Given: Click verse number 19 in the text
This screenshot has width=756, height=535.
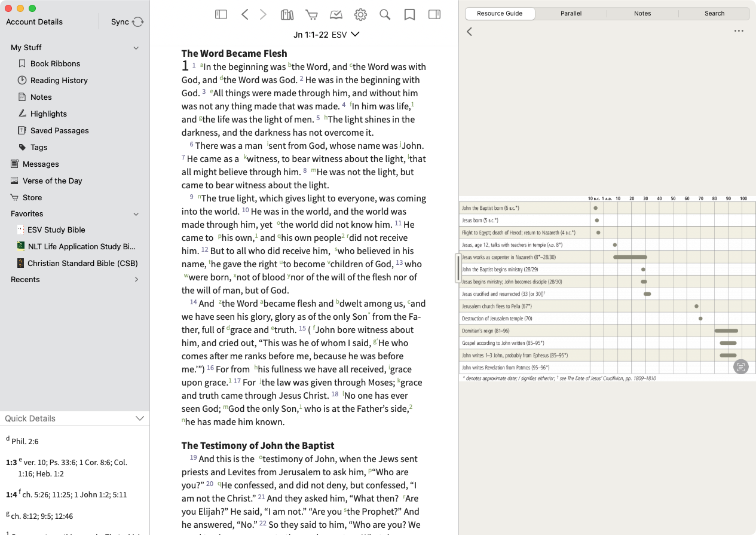Looking at the screenshot, I should pyautogui.click(x=193, y=458).
